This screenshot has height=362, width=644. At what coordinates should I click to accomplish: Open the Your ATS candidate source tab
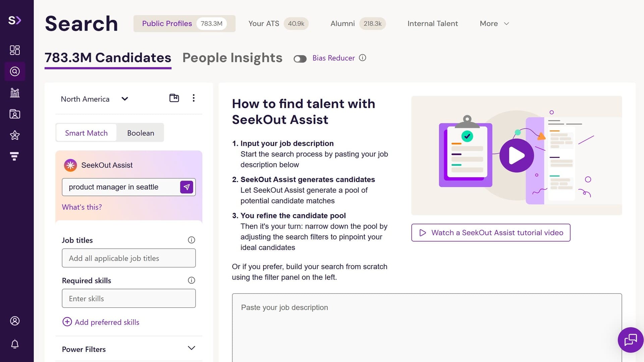[x=264, y=23]
